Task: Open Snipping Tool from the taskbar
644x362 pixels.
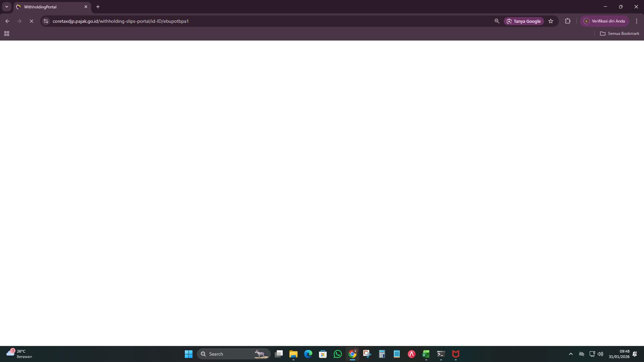Action: click(367, 354)
